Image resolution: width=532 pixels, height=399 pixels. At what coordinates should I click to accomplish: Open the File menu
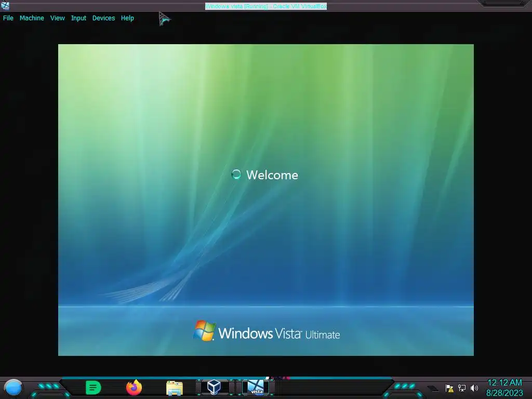[8, 18]
